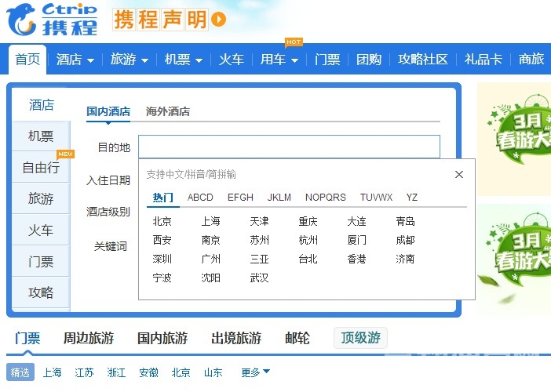
Task: Select 门票 in the search sidebar
Action: click(x=41, y=261)
